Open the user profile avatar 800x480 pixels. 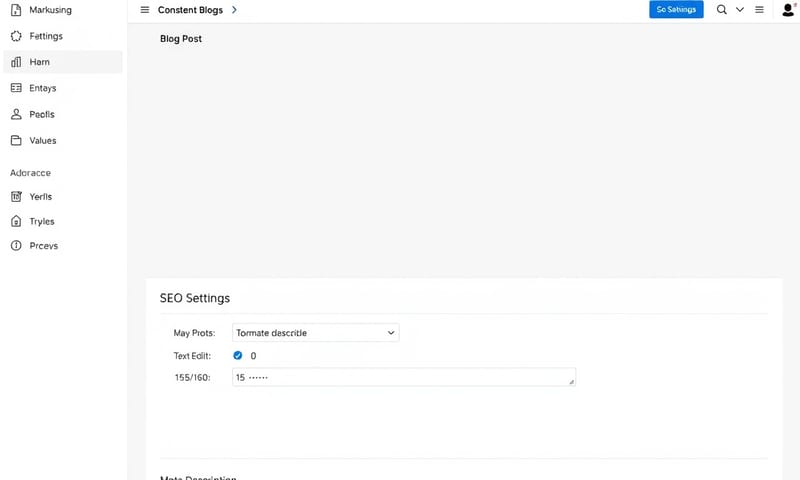point(787,10)
